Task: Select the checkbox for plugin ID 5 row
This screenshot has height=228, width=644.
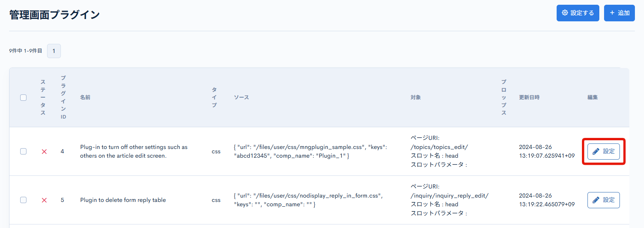Action: pyautogui.click(x=23, y=200)
